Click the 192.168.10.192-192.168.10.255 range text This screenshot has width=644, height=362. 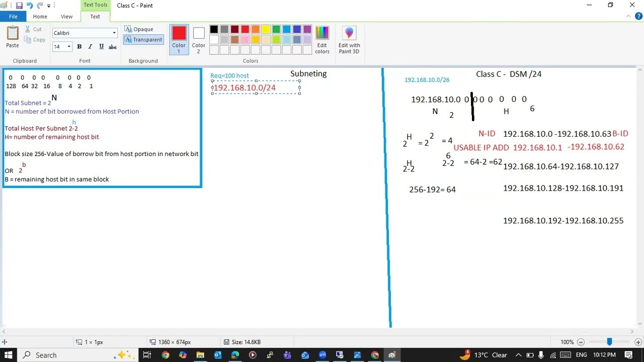pyautogui.click(x=563, y=221)
